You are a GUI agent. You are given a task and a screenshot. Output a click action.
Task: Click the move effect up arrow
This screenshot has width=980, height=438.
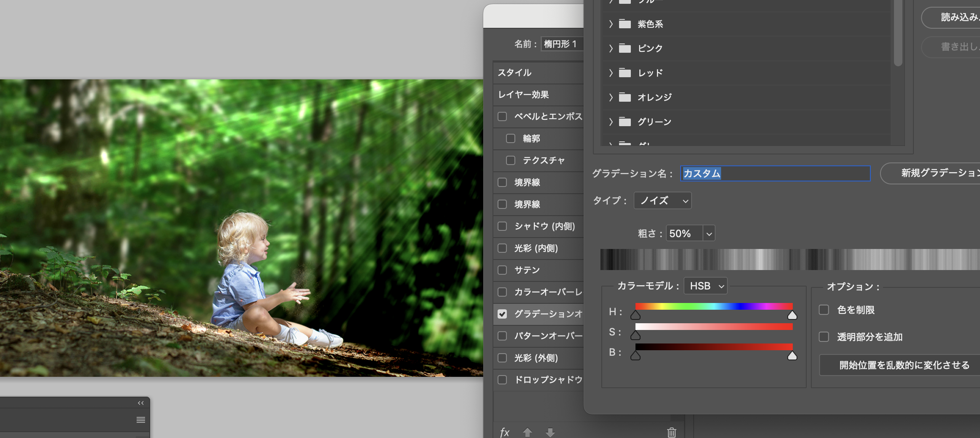click(x=527, y=432)
